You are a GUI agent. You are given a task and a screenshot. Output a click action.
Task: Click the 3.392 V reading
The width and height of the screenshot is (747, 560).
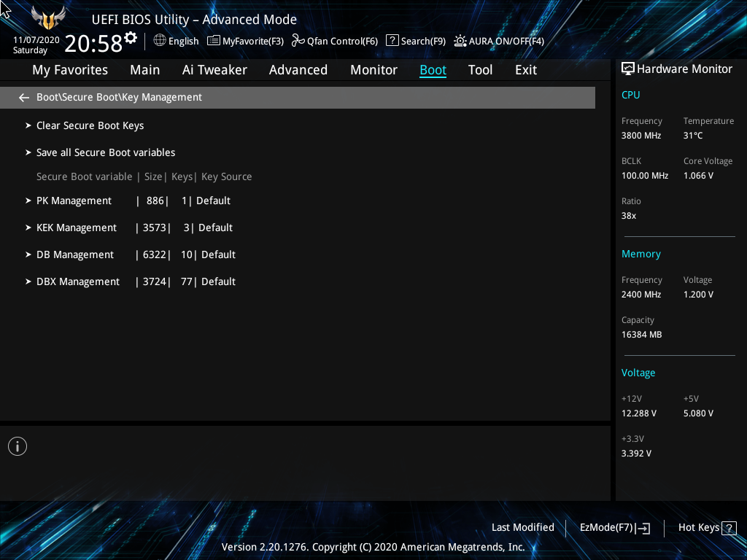pyautogui.click(x=636, y=454)
